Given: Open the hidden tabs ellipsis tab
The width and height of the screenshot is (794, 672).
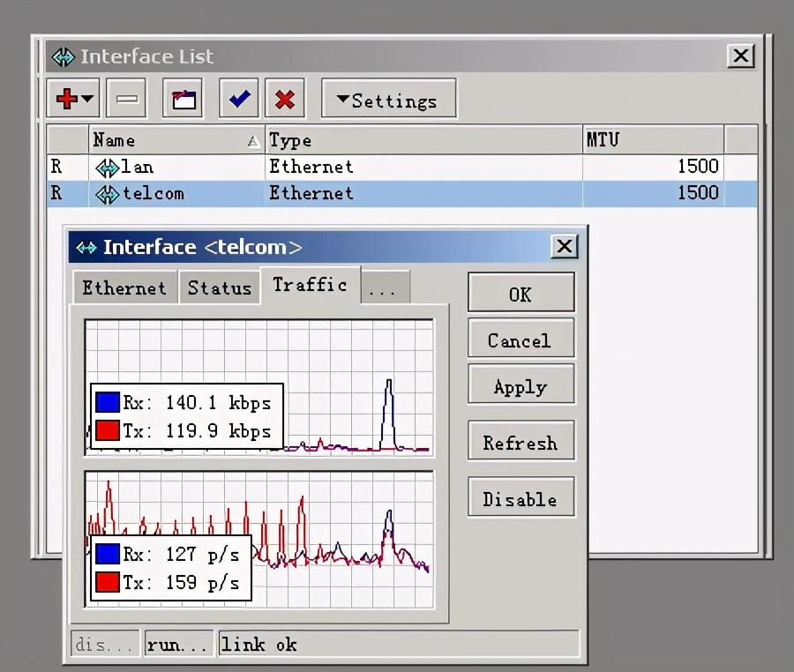Looking at the screenshot, I should coord(385,288).
